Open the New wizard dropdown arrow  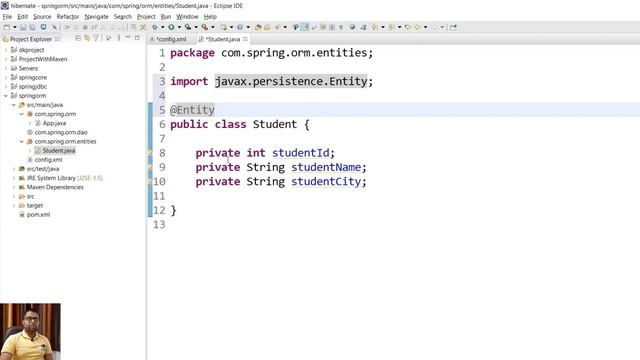pyautogui.click(x=15, y=27)
